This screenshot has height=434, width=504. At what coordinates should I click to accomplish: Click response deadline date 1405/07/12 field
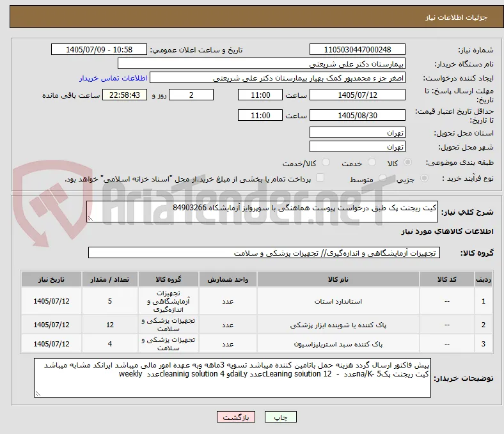coord(358,95)
